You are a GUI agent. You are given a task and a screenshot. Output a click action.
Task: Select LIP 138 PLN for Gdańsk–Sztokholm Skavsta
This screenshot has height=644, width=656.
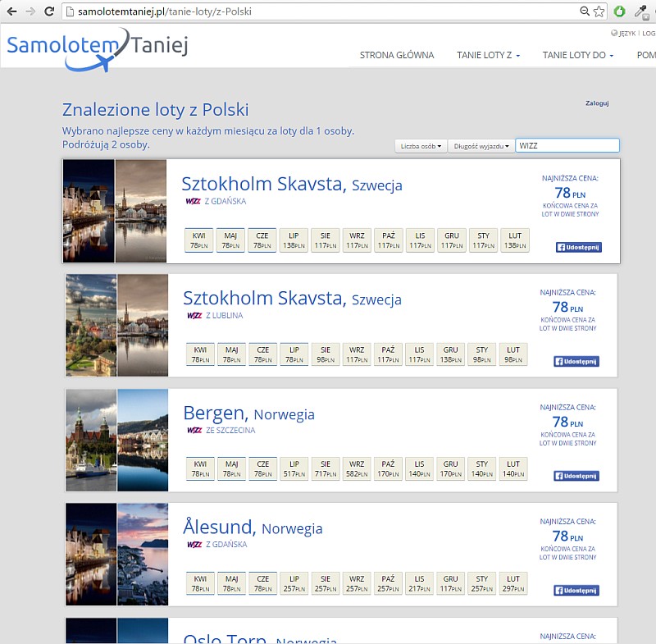294,240
